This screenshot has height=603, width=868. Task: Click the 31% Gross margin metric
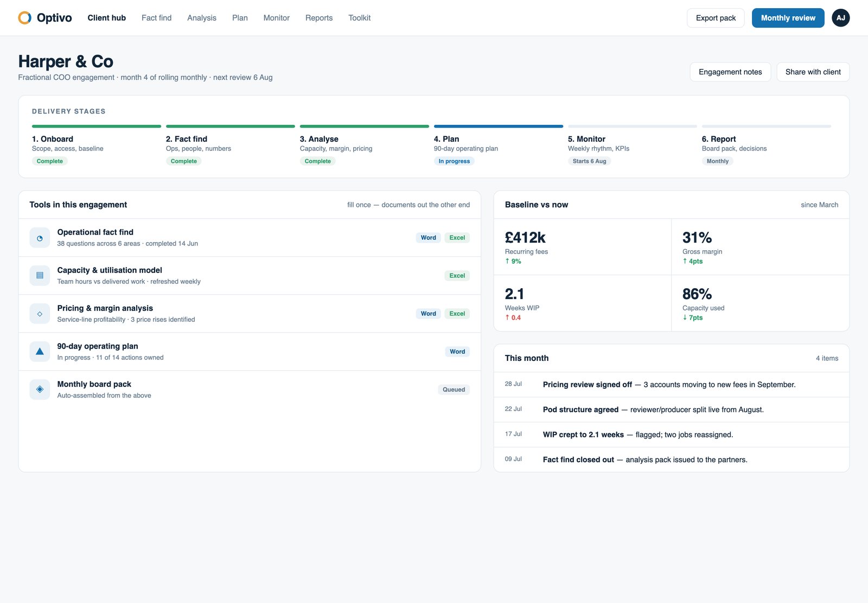760,247
